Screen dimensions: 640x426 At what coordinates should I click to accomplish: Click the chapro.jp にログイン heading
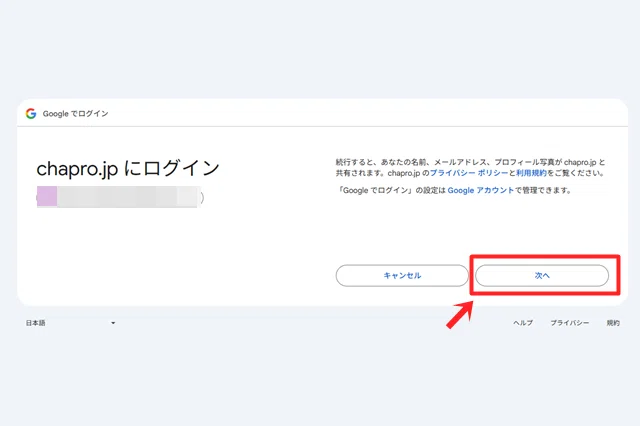pyautogui.click(x=128, y=168)
